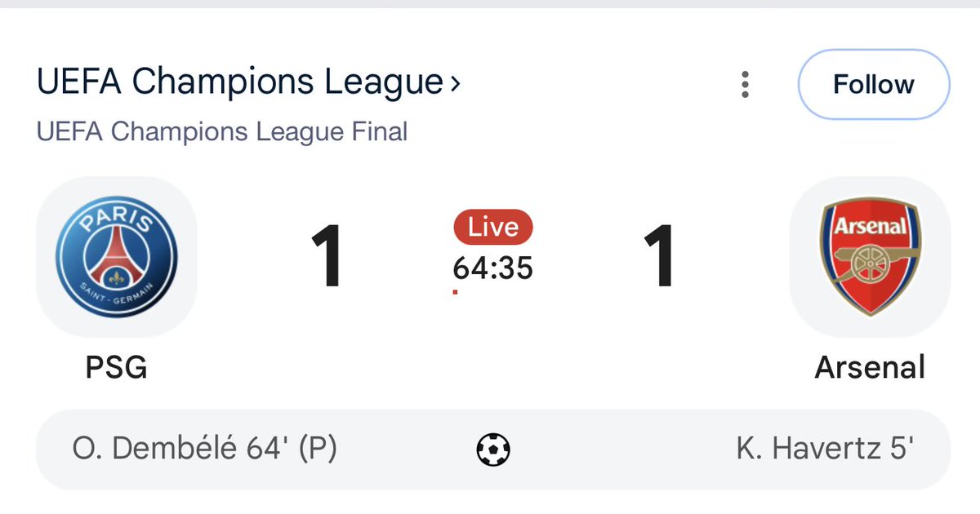980x514 pixels.
Task: Expand the chevron beside UEFA Champions League
Action: tap(455, 82)
